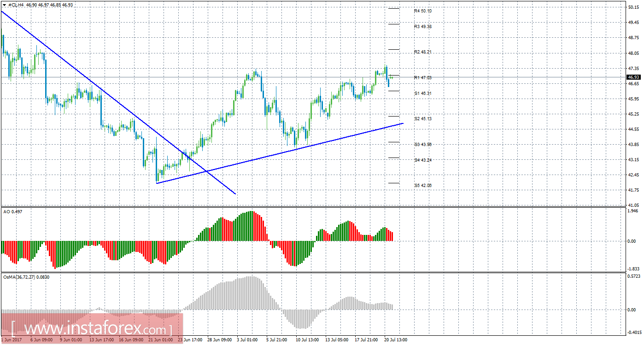
Task: Click the 0.5723 value on OsMA scale
Action: point(634,276)
